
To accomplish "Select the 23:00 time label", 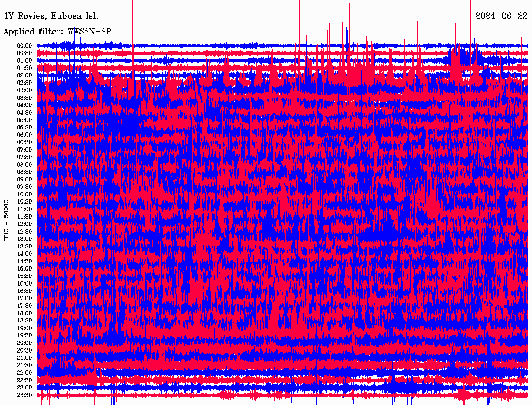I will tap(24, 388).
